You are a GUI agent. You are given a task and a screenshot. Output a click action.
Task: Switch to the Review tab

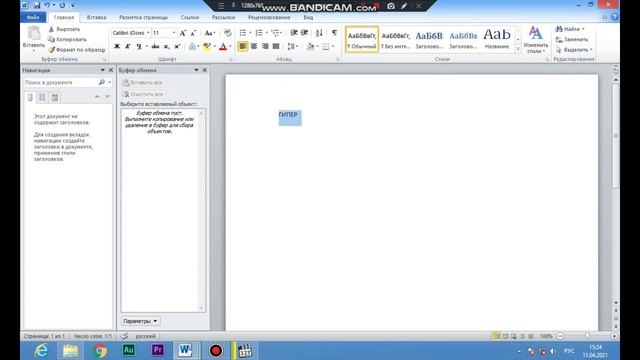click(269, 18)
